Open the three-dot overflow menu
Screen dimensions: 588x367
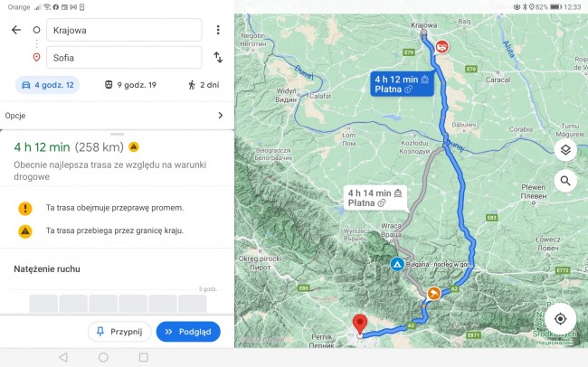(x=218, y=30)
